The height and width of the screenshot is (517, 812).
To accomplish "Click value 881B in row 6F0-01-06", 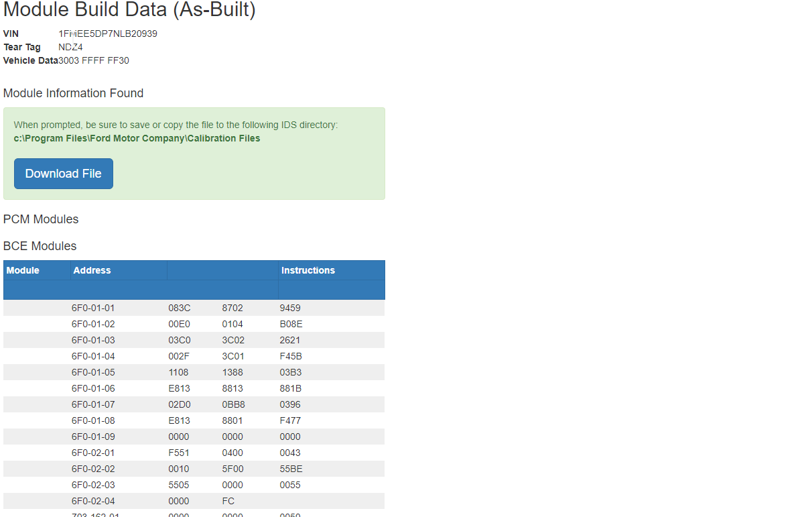I will (x=291, y=388).
